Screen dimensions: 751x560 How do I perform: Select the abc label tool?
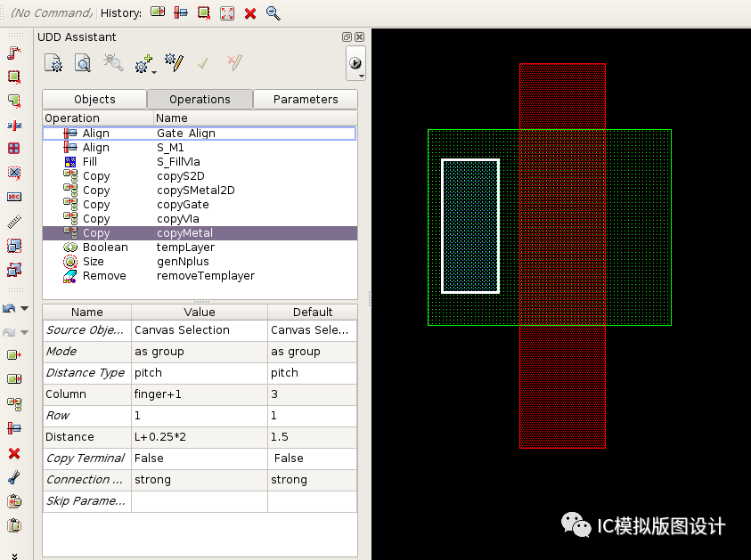[14, 197]
